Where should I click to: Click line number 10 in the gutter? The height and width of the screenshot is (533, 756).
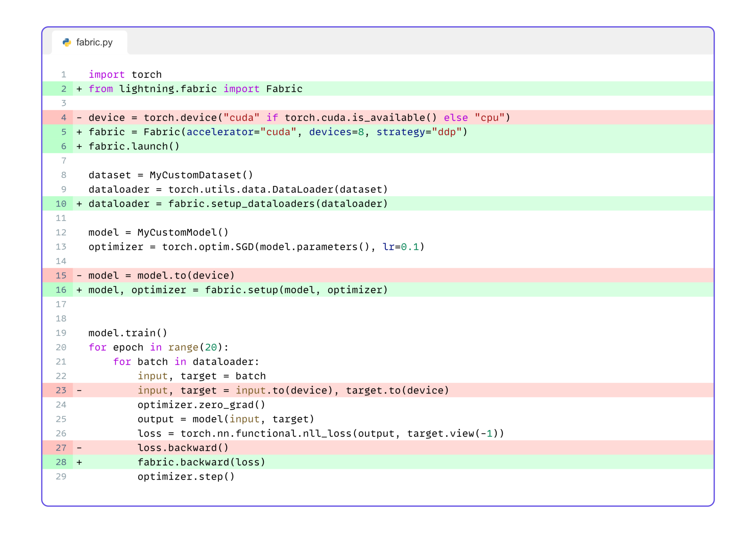click(61, 204)
